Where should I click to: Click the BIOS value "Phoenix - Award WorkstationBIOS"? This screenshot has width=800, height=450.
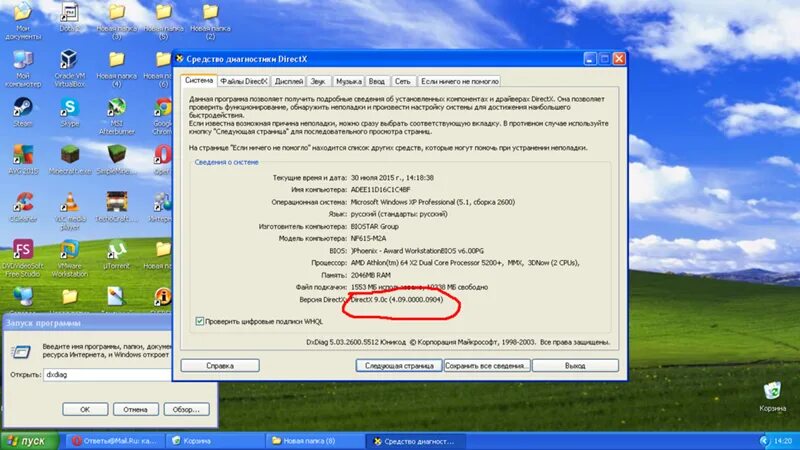click(417, 251)
